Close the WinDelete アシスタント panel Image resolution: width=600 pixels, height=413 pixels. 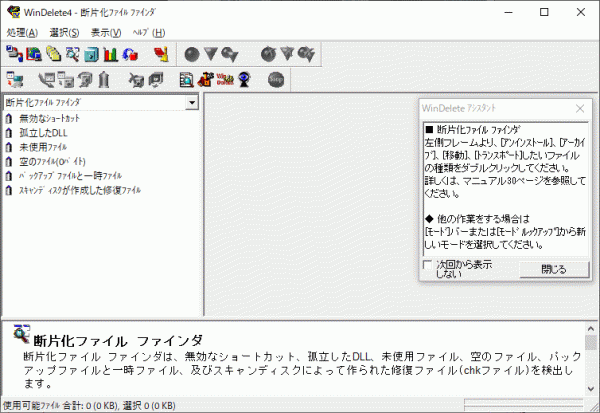(x=579, y=108)
